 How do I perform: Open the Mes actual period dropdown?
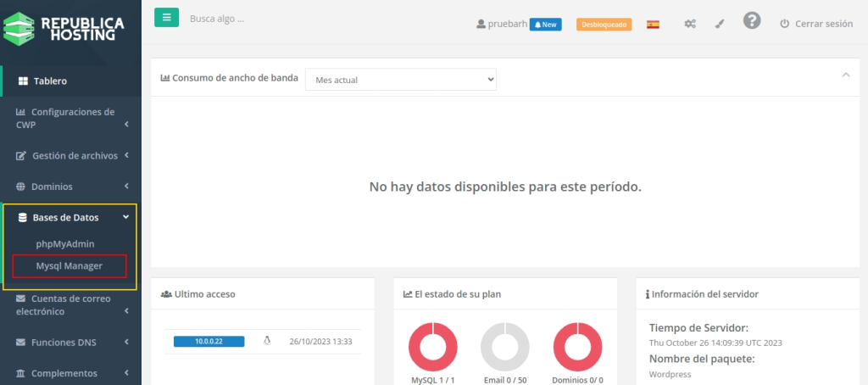tap(400, 79)
